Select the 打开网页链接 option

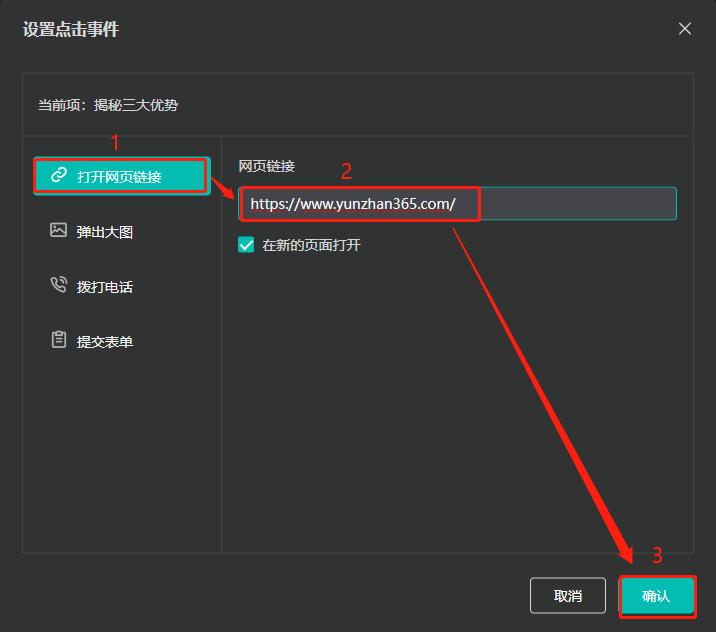click(119, 177)
